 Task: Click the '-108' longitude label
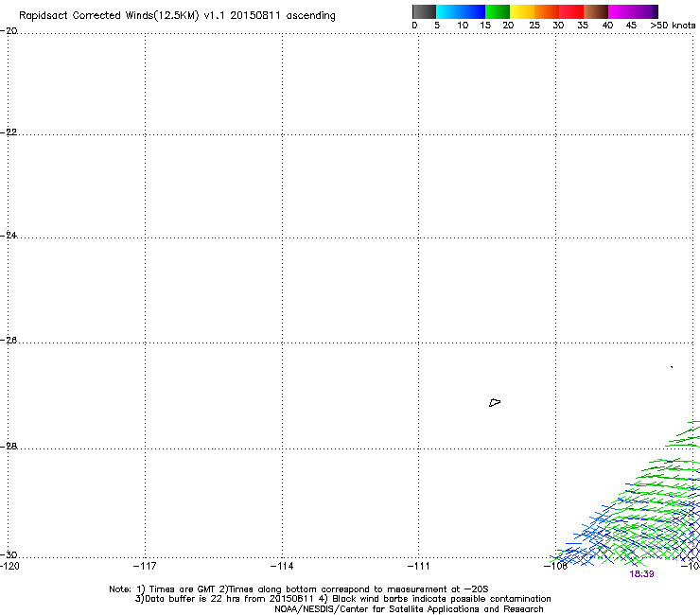555,567
